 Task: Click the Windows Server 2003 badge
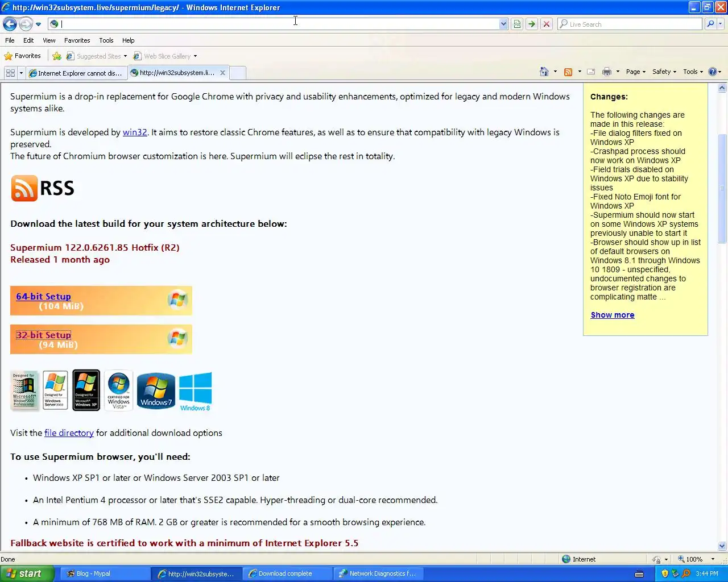pyautogui.click(x=55, y=390)
